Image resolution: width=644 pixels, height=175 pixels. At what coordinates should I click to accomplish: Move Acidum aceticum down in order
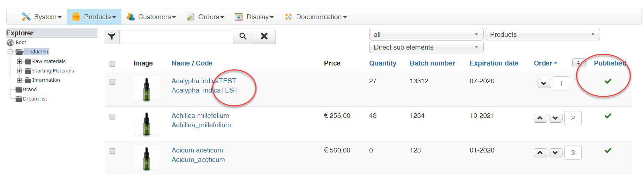point(555,153)
